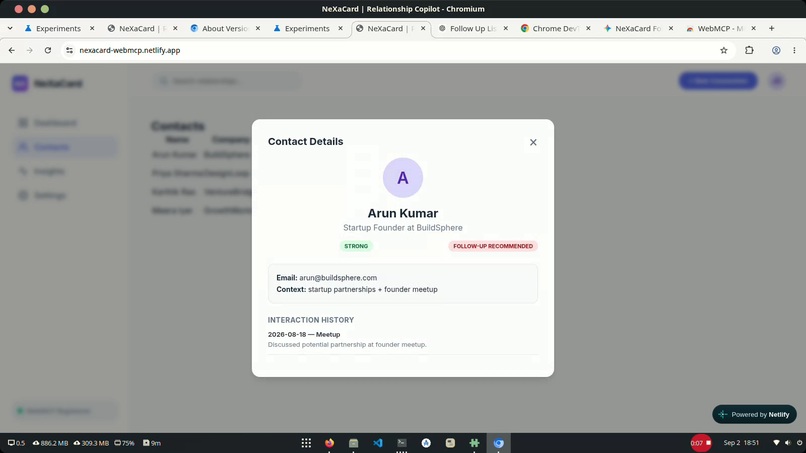Click the address bar URL field
The image size is (806, 453).
[391, 50]
